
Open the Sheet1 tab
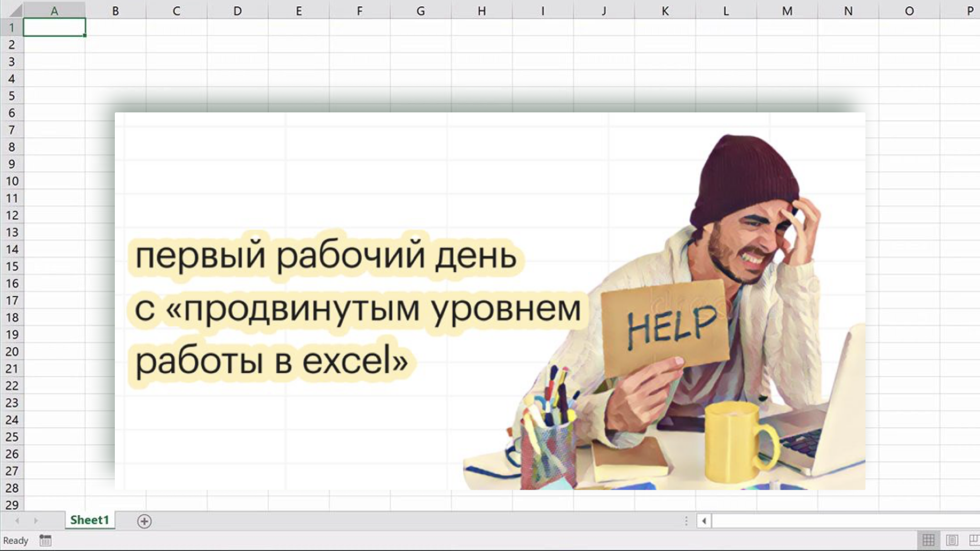89,520
